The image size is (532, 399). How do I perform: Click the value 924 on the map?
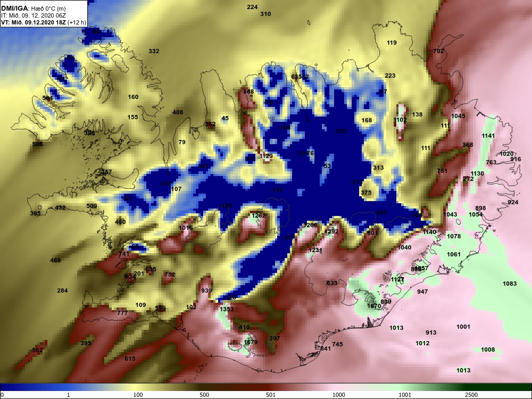click(x=513, y=203)
